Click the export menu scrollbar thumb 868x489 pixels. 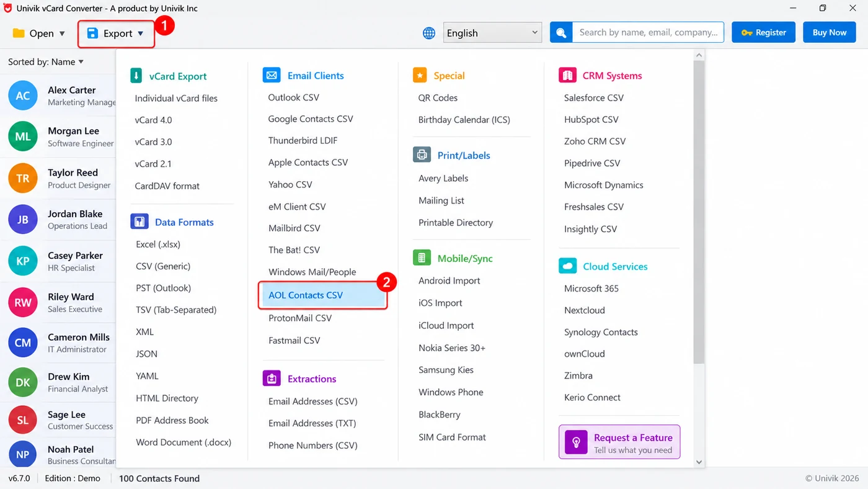pos(699,212)
